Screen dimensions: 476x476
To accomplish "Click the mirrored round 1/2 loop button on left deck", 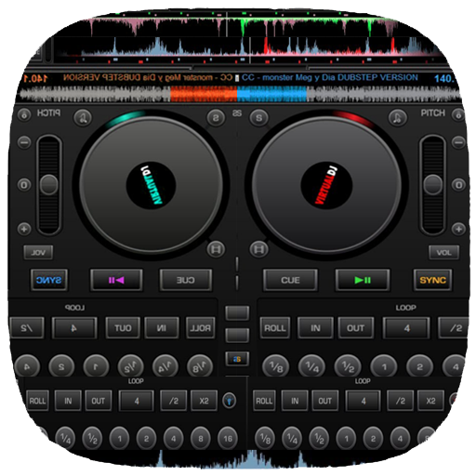I will 130,367.
